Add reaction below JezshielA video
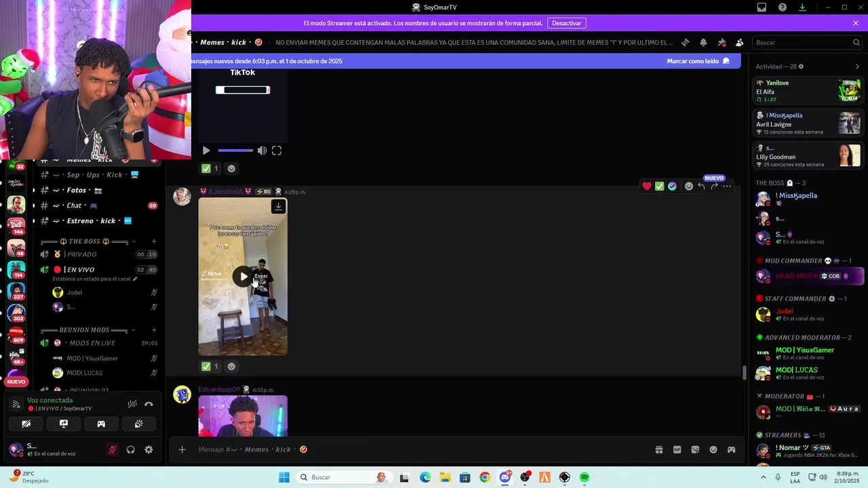The image size is (868, 488). tap(231, 366)
